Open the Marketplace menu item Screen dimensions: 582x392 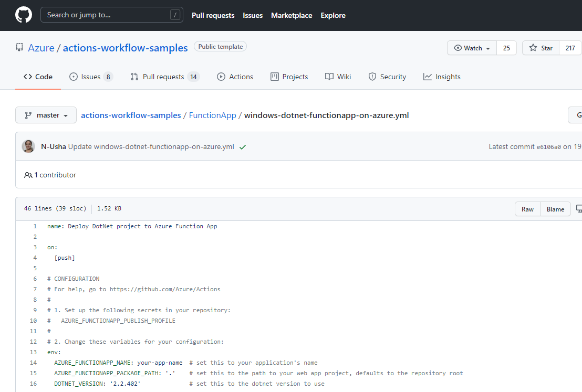pyautogui.click(x=292, y=15)
